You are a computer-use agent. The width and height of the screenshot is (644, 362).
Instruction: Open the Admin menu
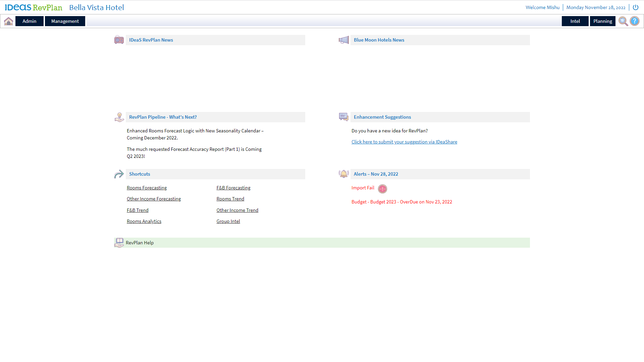pos(30,21)
